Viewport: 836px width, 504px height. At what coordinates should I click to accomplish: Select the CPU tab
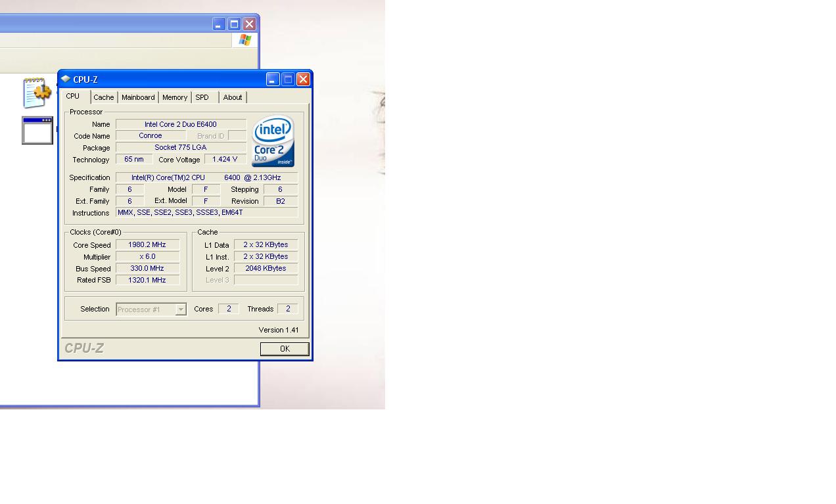coord(73,96)
